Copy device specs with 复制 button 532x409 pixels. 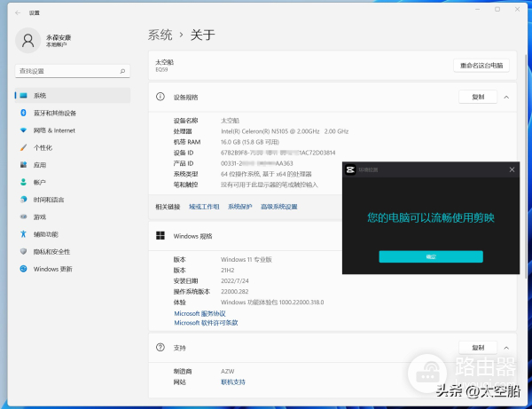pos(478,97)
